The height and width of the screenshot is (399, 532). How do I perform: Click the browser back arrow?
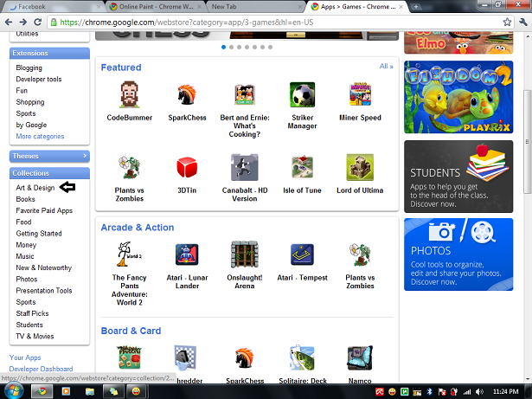point(9,23)
